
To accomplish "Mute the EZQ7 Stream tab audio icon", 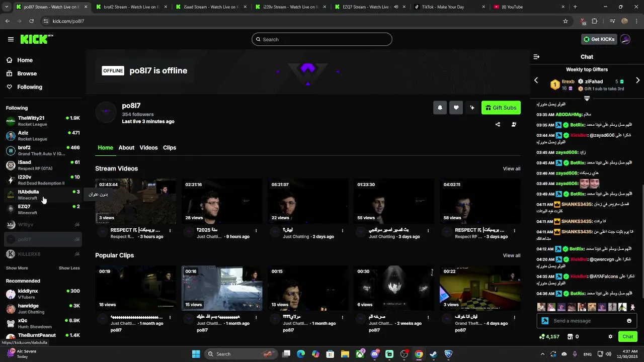I will click(x=396, y=7).
